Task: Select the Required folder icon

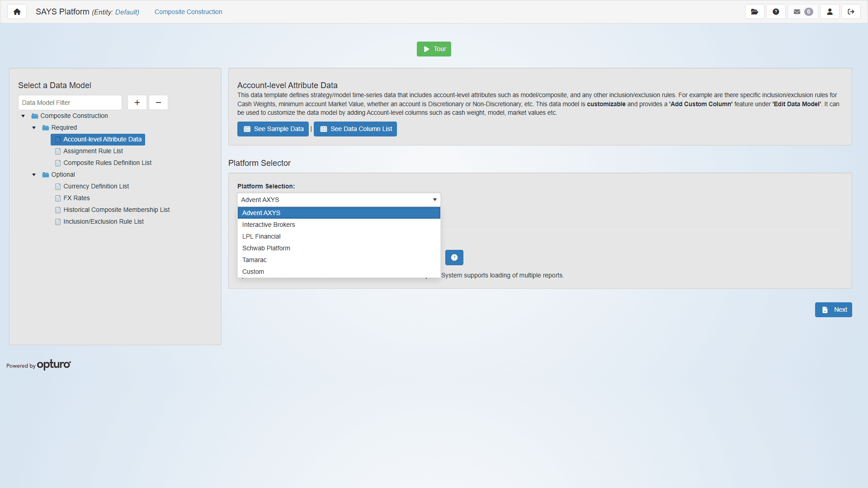Action: click(x=46, y=128)
